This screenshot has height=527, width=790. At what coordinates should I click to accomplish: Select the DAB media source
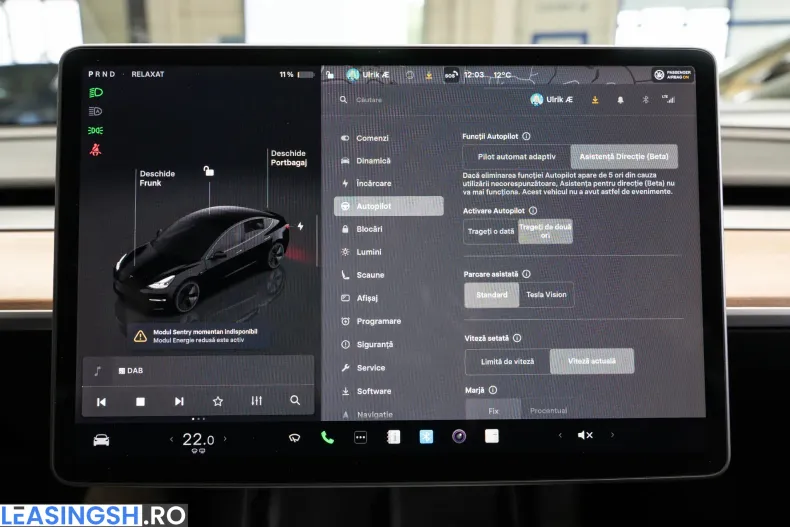click(x=131, y=371)
